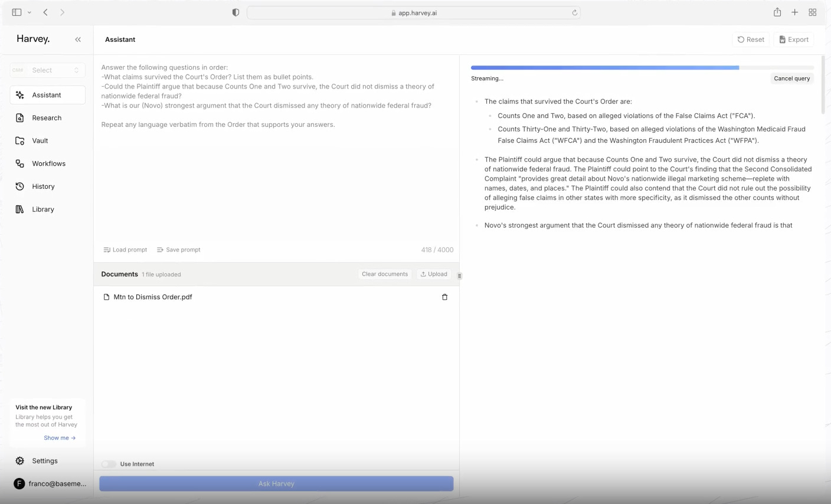Open the Assistant section
The height and width of the screenshot is (504, 831).
pyautogui.click(x=47, y=95)
